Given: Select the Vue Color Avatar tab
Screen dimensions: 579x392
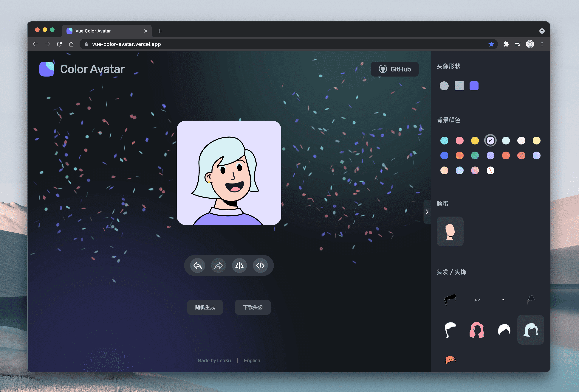Looking at the screenshot, I should point(107,31).
